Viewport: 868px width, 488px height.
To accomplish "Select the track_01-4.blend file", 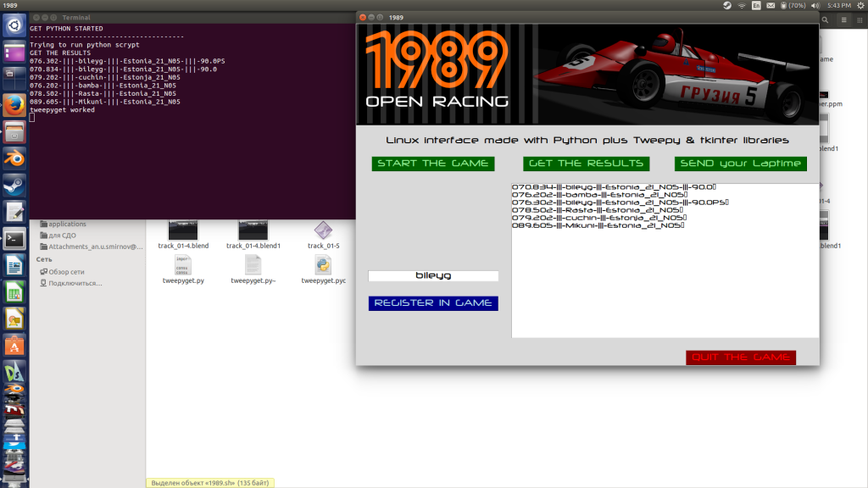I will pyautogui.click(x=183, y=236).
